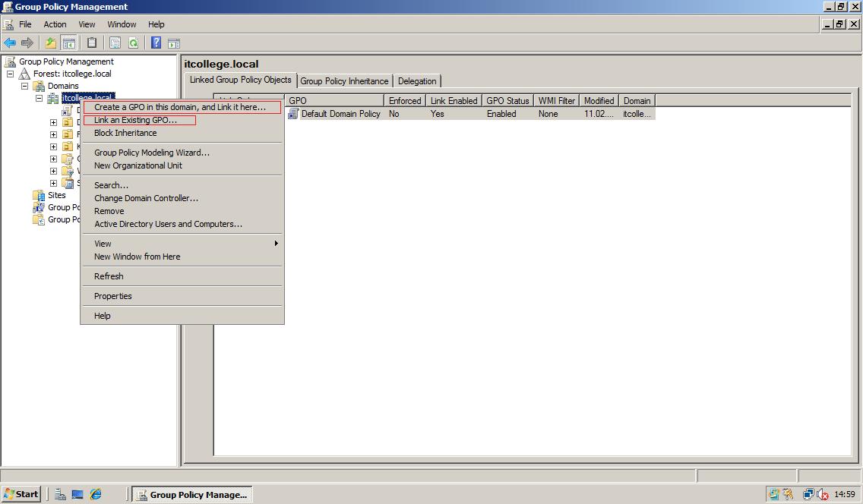Select the Default Domain Policy row
The image size is (863, 504).
coord(470,114)
